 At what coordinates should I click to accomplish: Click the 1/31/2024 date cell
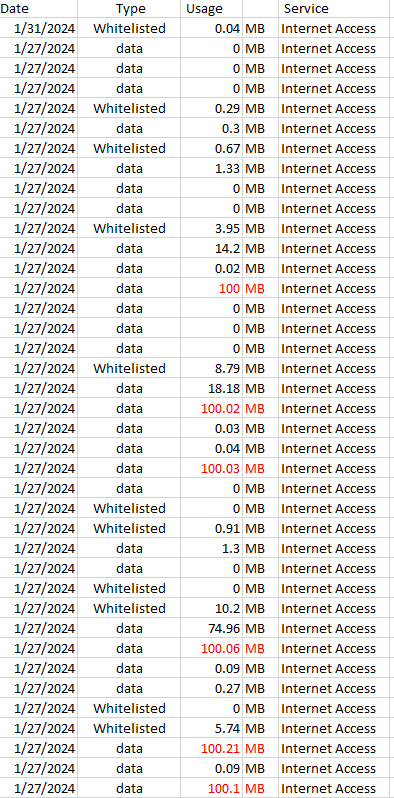point(39,28)
